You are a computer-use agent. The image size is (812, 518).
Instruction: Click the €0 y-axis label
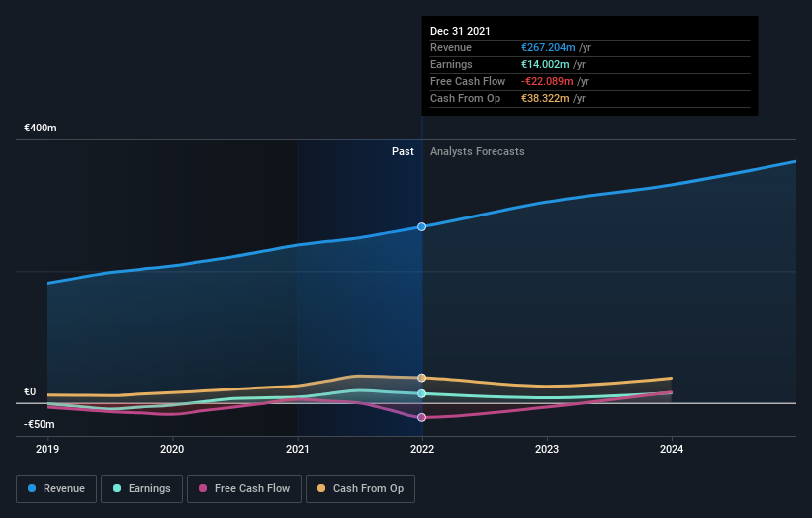pos(30,391)
